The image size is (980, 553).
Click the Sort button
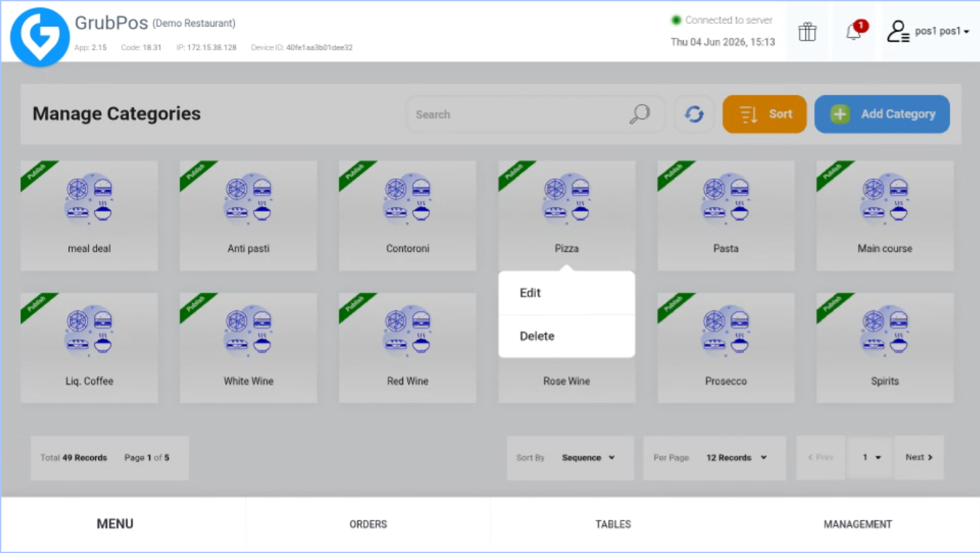click(764, 114)
